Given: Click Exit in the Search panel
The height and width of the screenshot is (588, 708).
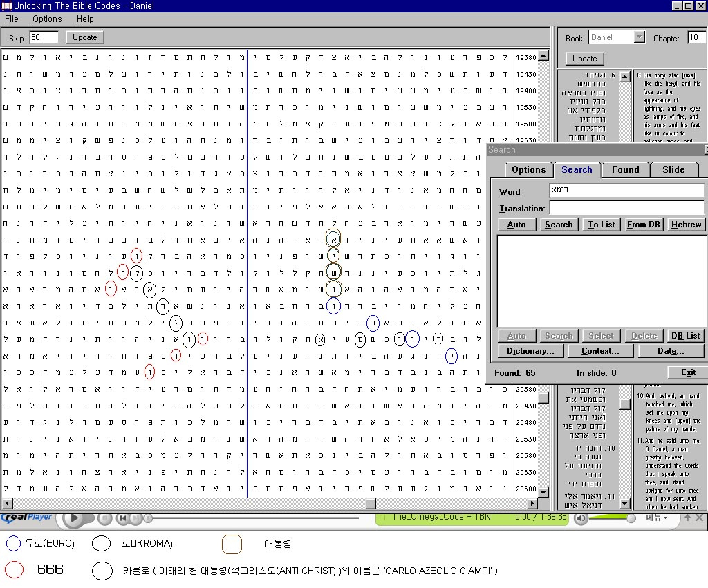Looking at the screenshot, I should click(x=688, y=372).
